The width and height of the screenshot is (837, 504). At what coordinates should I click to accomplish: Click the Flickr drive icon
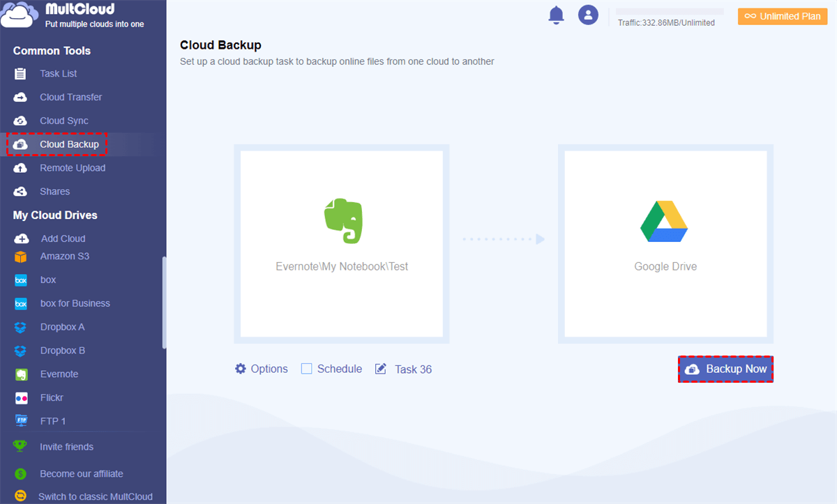(x=21, y=398)
